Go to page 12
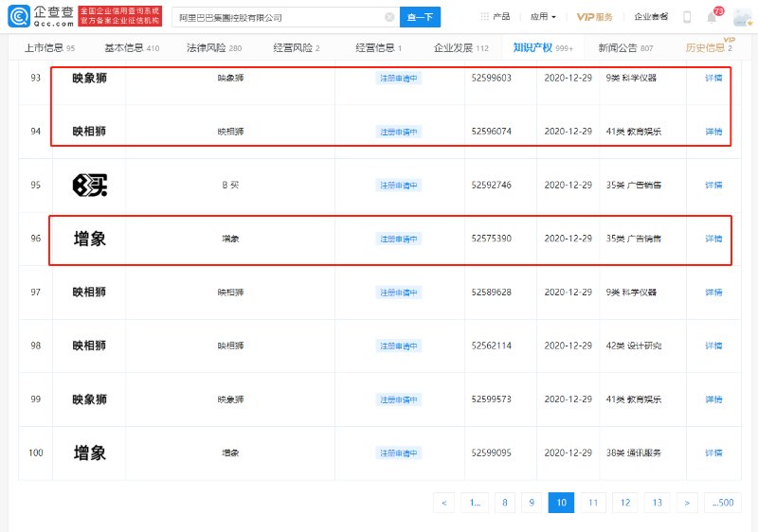 pos(625,503)
